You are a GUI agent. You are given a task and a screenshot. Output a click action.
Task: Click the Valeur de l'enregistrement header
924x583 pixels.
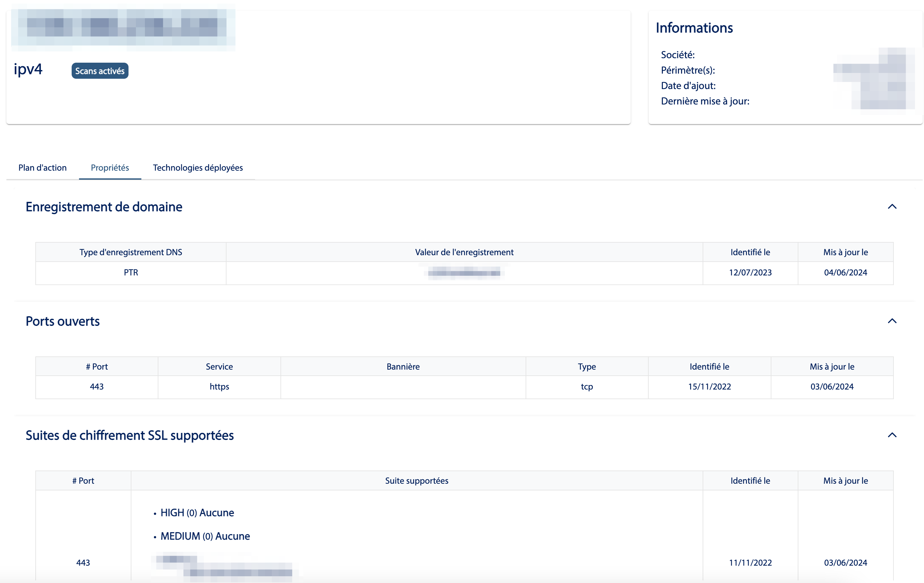tap(464, 252)
